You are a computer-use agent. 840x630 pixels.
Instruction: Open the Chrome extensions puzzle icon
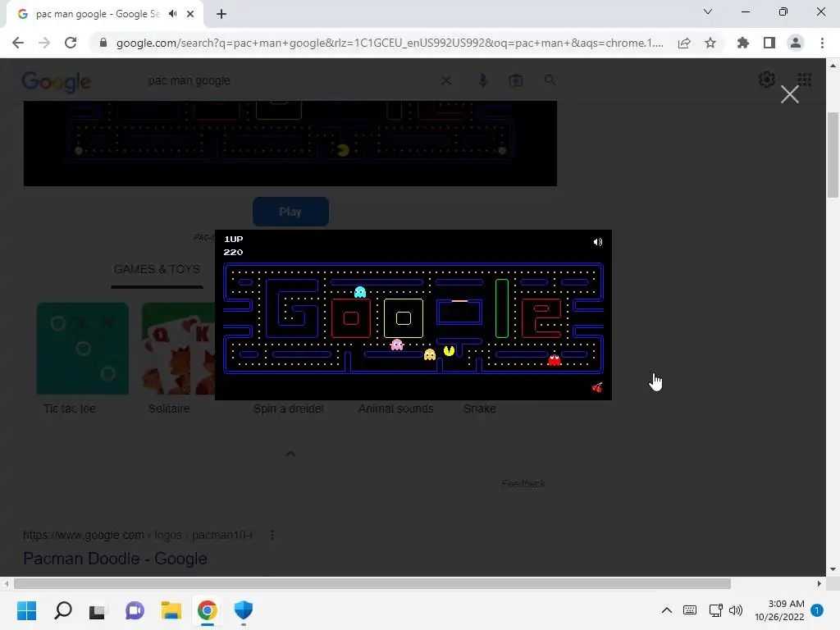point(743,43)
